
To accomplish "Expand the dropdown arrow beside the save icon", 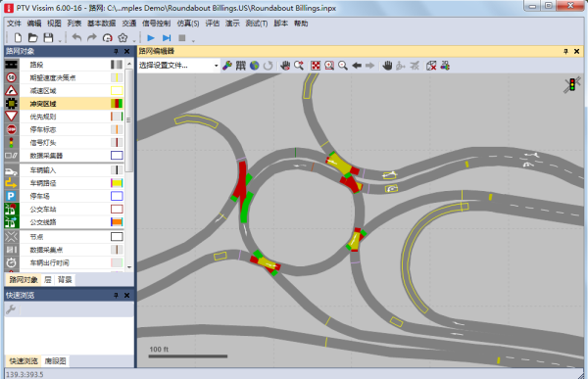I will pos(60,40).
